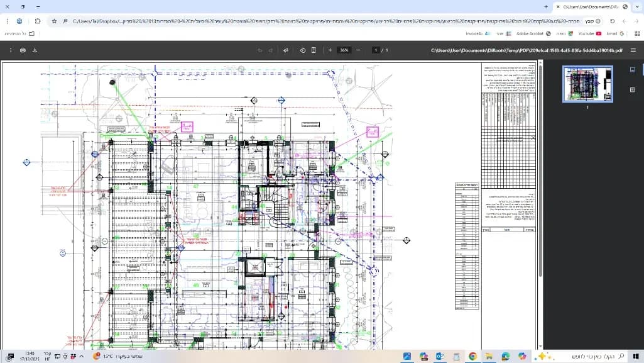
Task: Zoom in with the plus button
Action: pyautogui.click(x=330, y=50)
